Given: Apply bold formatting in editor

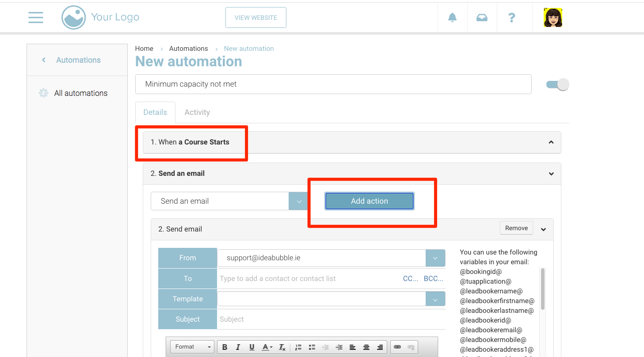Looking at the screenshot, I should 225,347.
